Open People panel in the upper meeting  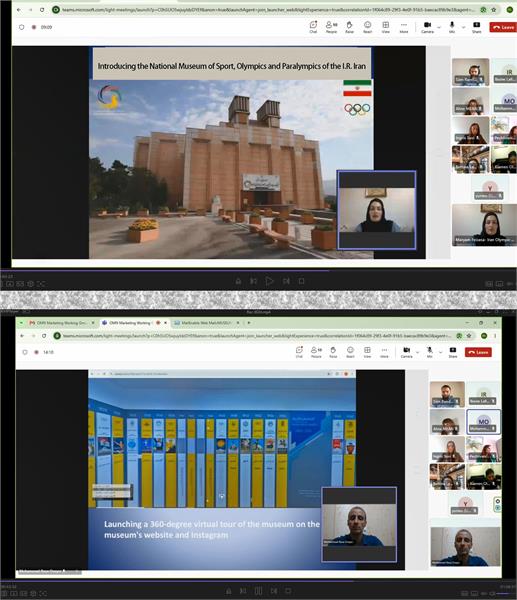coord(331,27)
